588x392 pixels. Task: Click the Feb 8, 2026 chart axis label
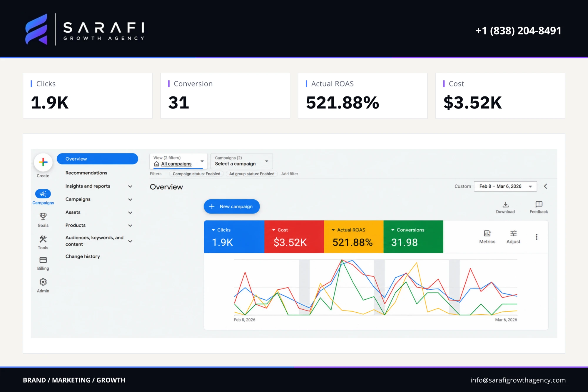pos(245,320)
